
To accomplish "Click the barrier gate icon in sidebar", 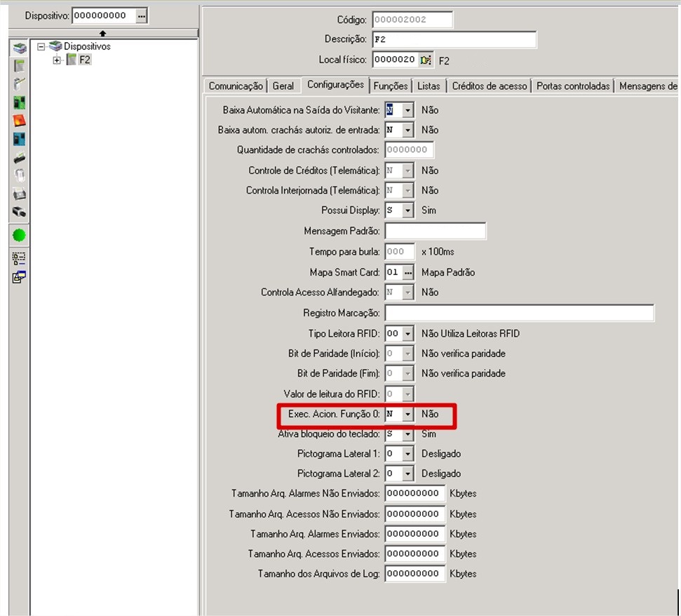I will point(19,84).
